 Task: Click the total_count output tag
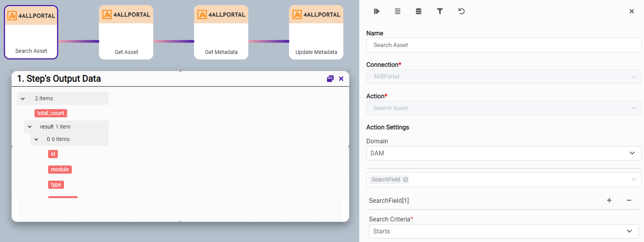coord(51,113)
